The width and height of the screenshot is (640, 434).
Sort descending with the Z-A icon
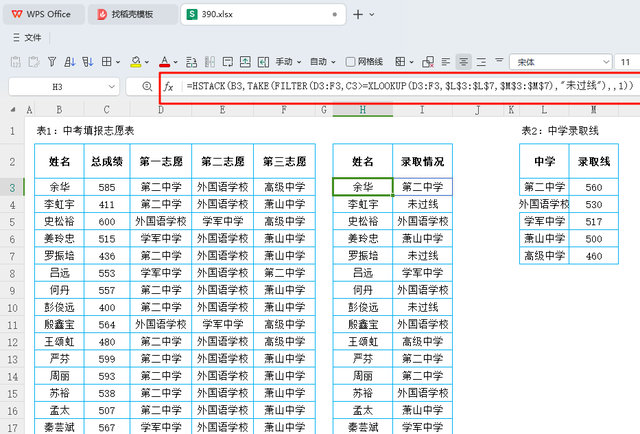[88, 62]
